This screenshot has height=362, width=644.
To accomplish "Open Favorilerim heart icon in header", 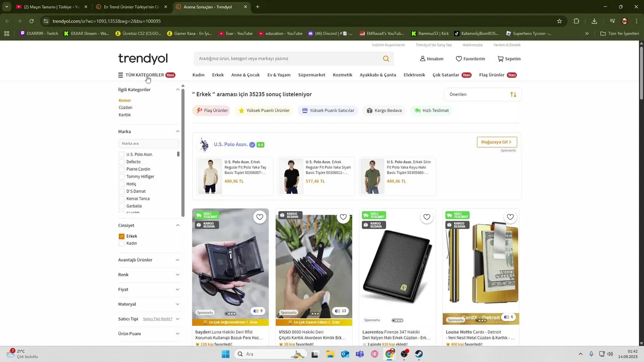I will (459, 59).
